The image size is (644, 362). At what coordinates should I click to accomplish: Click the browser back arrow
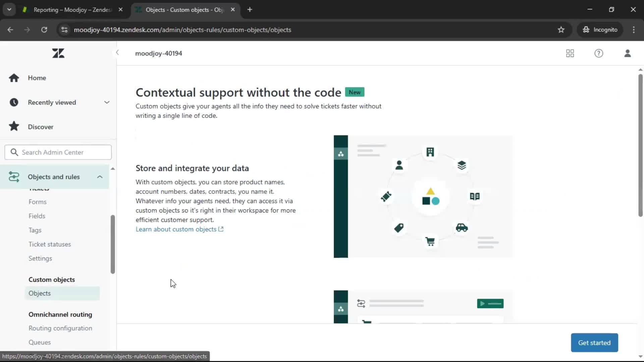(x=10, y=30)
